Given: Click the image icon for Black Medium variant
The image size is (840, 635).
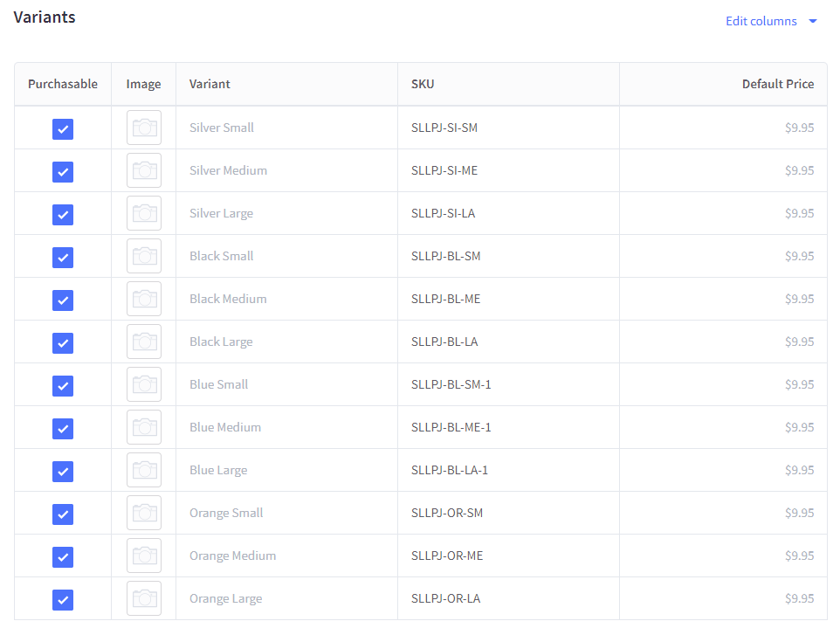Looking at the screenshot, I should point(143,299).
